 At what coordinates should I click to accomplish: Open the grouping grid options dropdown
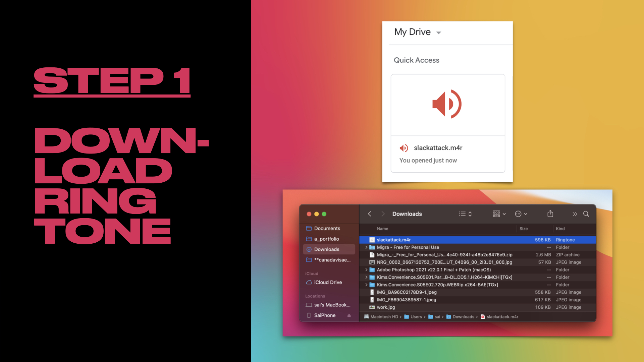(x=499, y=214)
